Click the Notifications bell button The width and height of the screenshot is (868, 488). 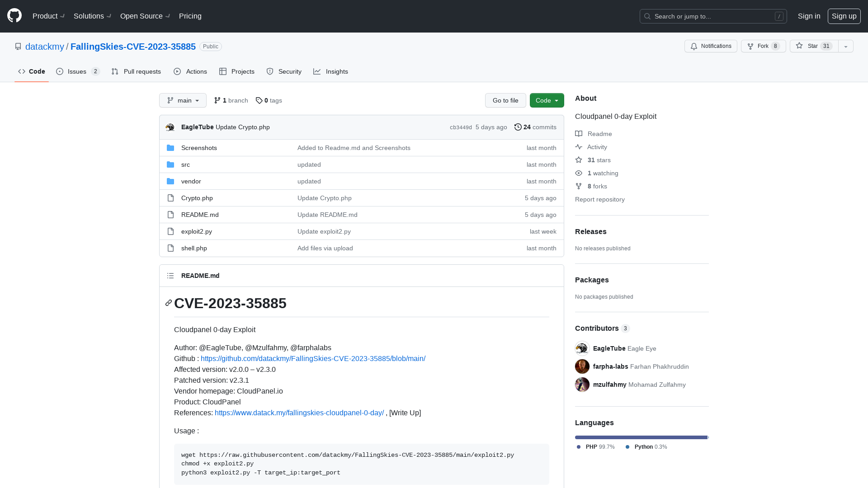tap(711, 46)
